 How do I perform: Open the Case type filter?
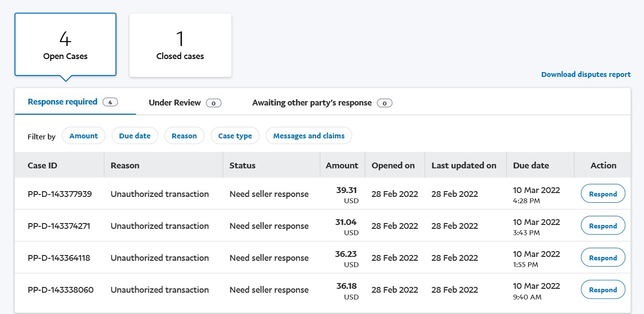[235, 136]
